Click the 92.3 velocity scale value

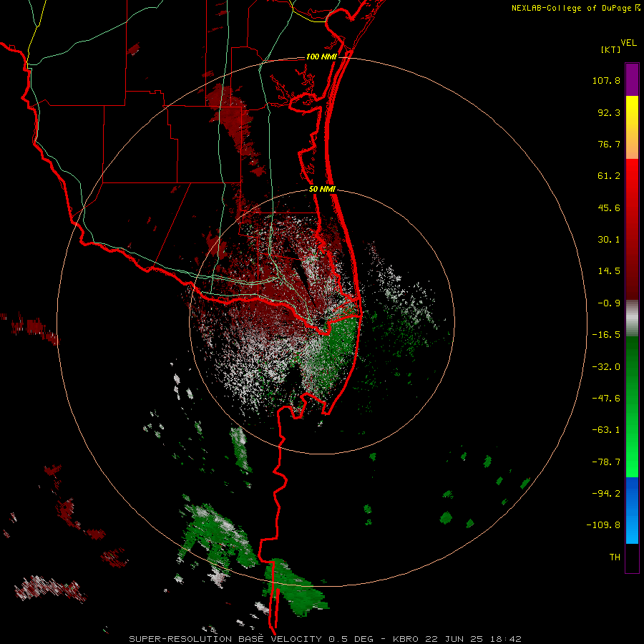(x=609, y=112)
